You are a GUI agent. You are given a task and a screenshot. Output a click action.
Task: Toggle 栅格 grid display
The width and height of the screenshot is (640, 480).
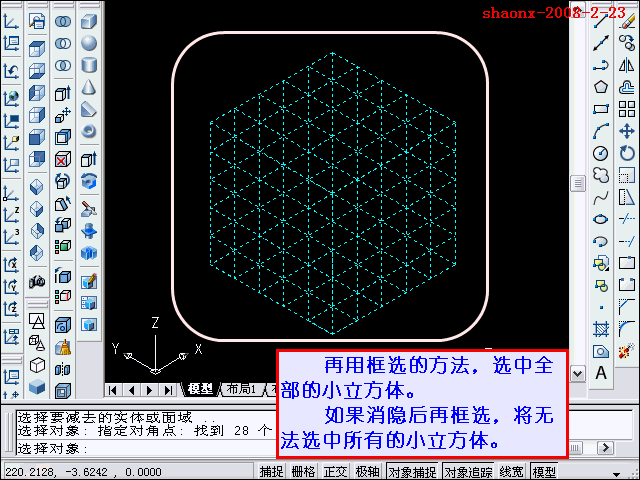(303, 472)
